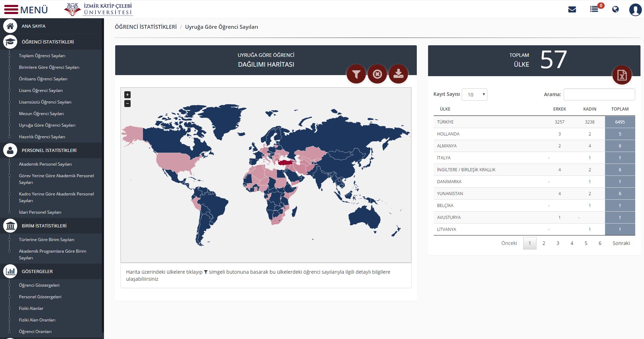Click the Önceki pagination link

tap(509, 243)
